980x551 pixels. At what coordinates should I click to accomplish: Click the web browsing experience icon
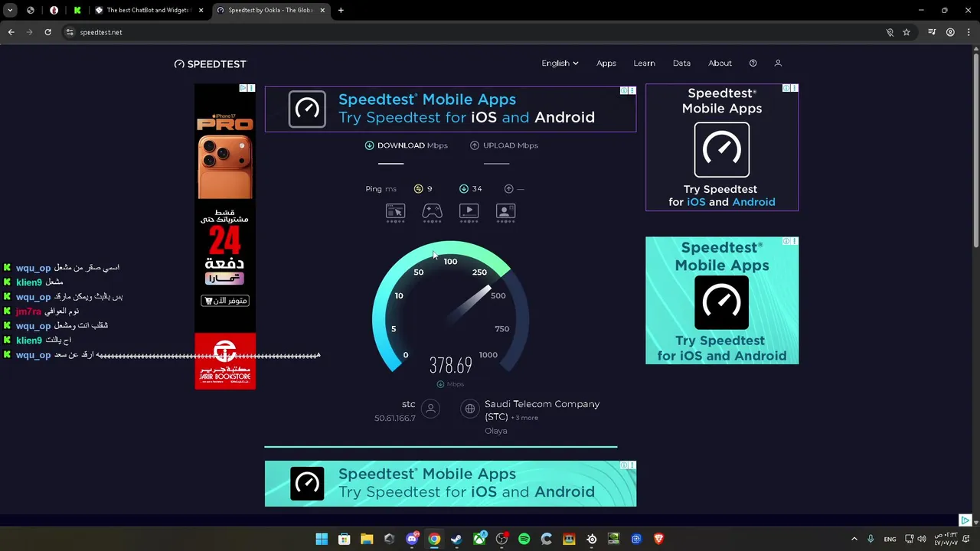point(395,211)
